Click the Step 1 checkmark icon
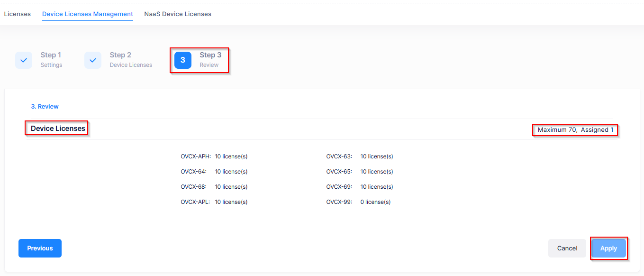This screenshot has height=276, width=644. point(24,60)
